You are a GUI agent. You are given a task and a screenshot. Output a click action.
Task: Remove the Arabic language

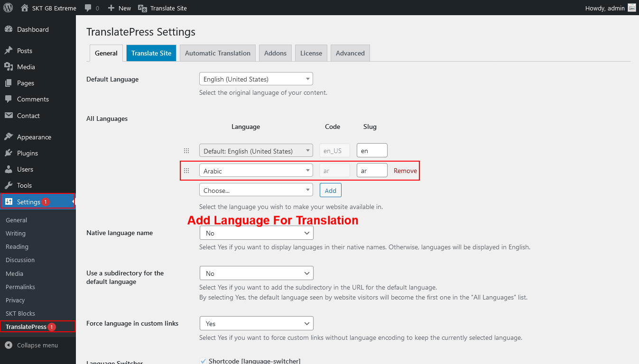pyautogui.click(x=405, y=171)
